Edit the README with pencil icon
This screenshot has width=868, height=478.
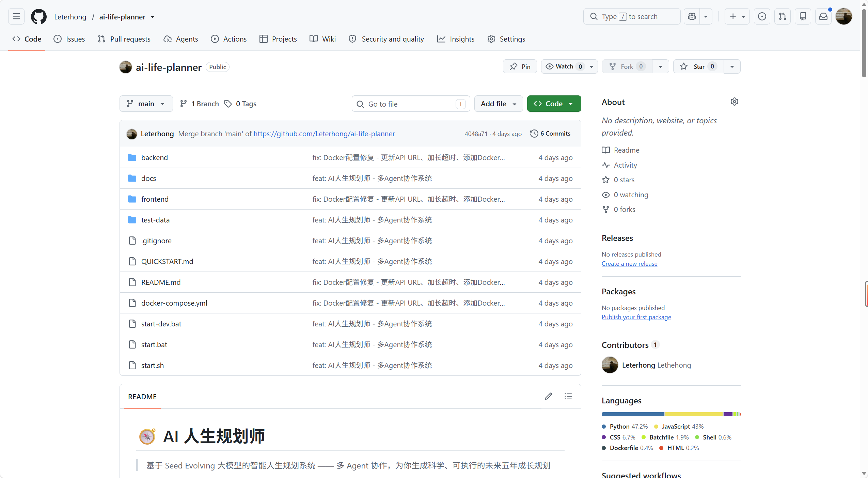tap(548, 396)
